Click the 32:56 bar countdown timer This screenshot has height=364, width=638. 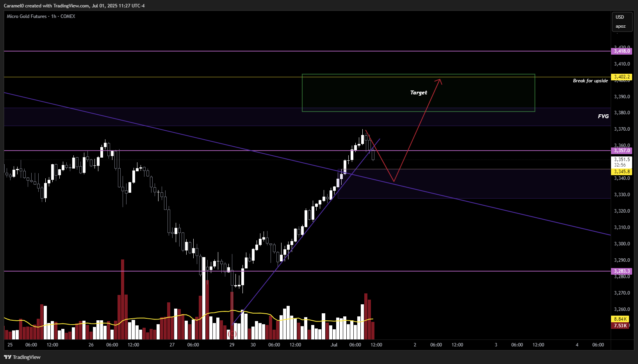click(x=620, y=165)
